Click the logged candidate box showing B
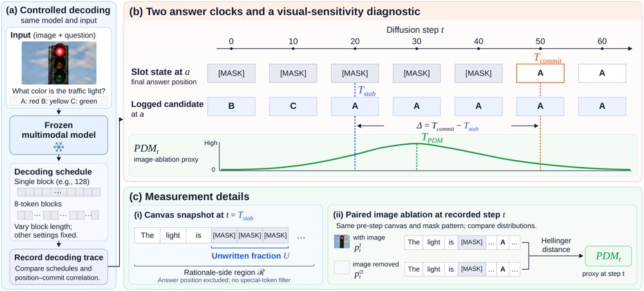Screen dimensions: 644x291 click(x=231, y=106)
